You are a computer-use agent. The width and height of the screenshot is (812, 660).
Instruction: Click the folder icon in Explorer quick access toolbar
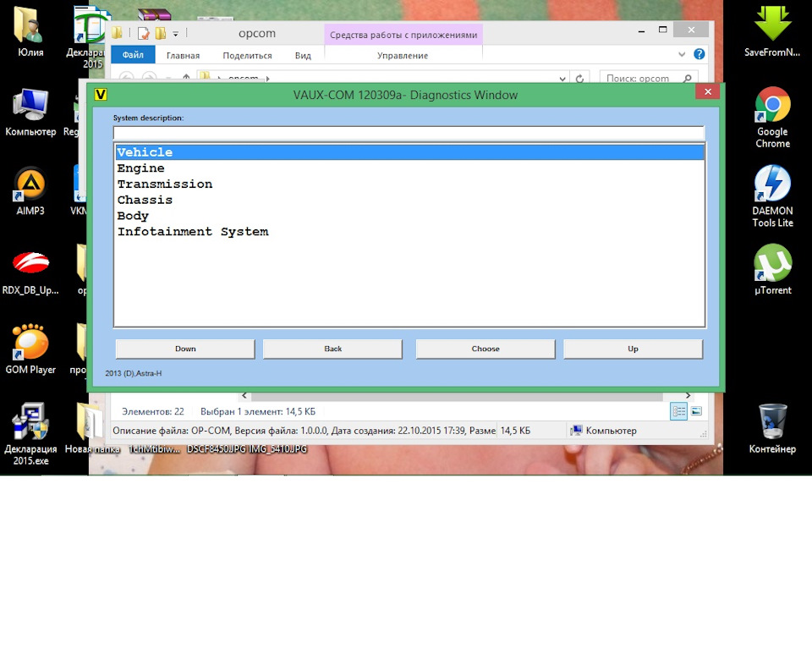tap(117, 33)
